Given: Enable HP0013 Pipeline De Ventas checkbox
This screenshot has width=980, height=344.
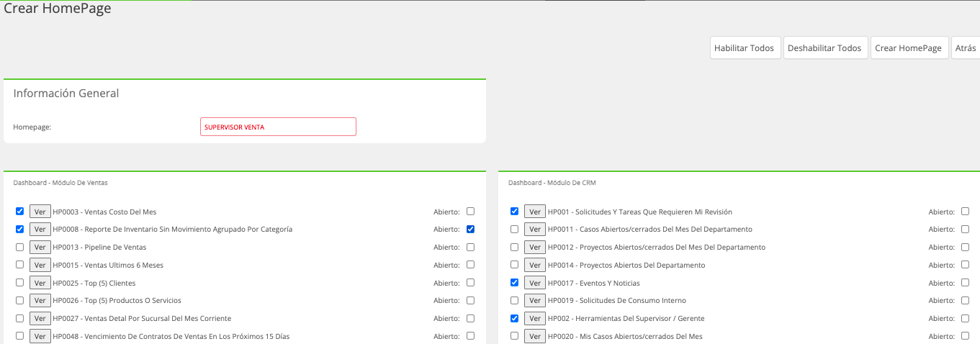Looking at the screenshot, I should tap(19, 247).
